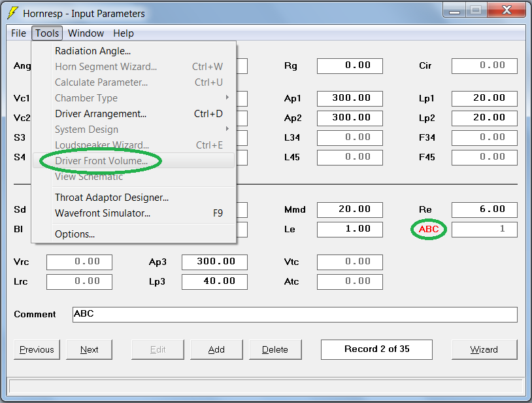Edit the Re value field
This screenshot has height=403, width=532.
tap(484, 210)
